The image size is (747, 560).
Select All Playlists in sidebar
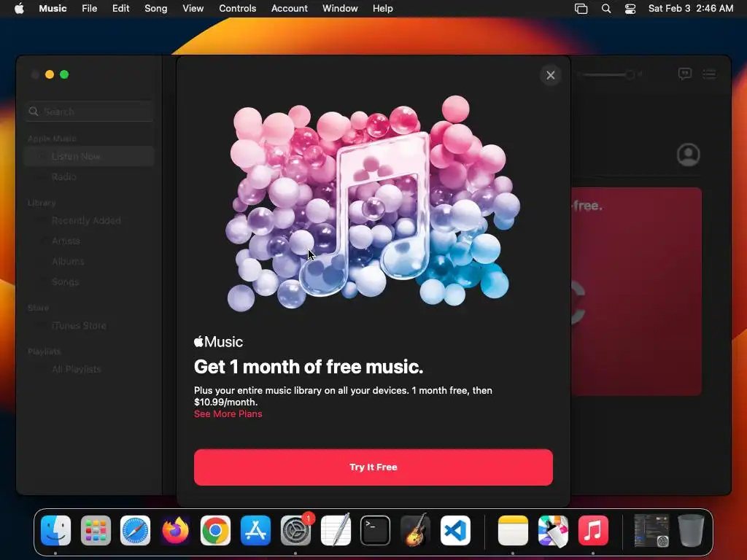(90, 370)
